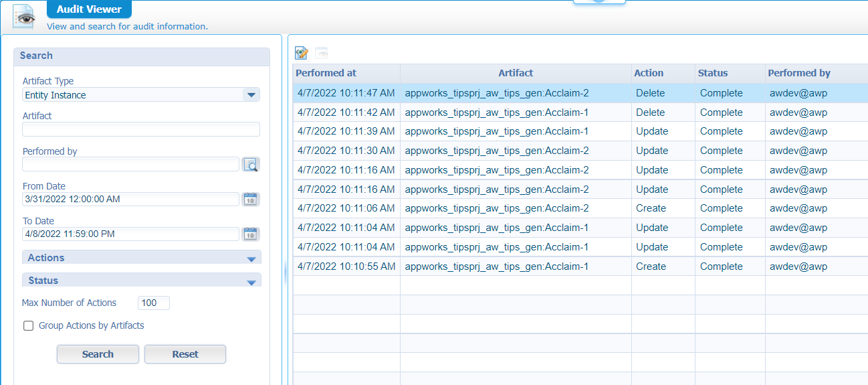
Task: Click the greyed-out second toolbar icon
Action: (322, 53)
